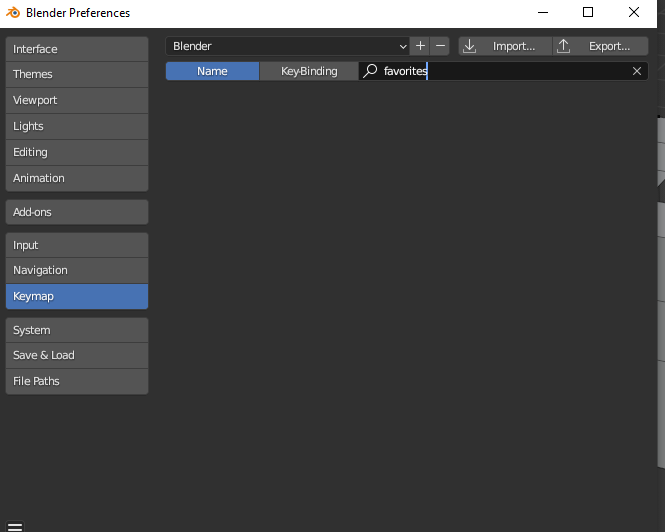Open the preferences hamburger menu
This screenshot has height=532, width=665.
[x=15, y=526]
